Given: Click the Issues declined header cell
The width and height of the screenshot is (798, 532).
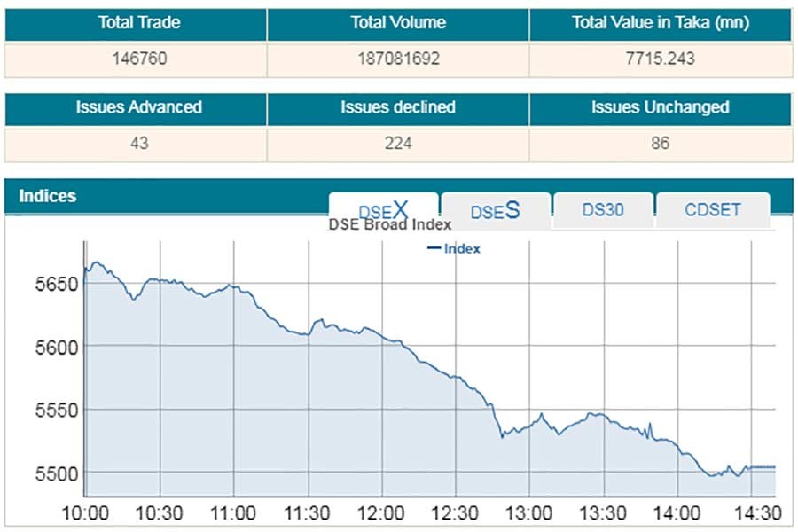Looking at the screenshot, I should click(x=397, y=107).
